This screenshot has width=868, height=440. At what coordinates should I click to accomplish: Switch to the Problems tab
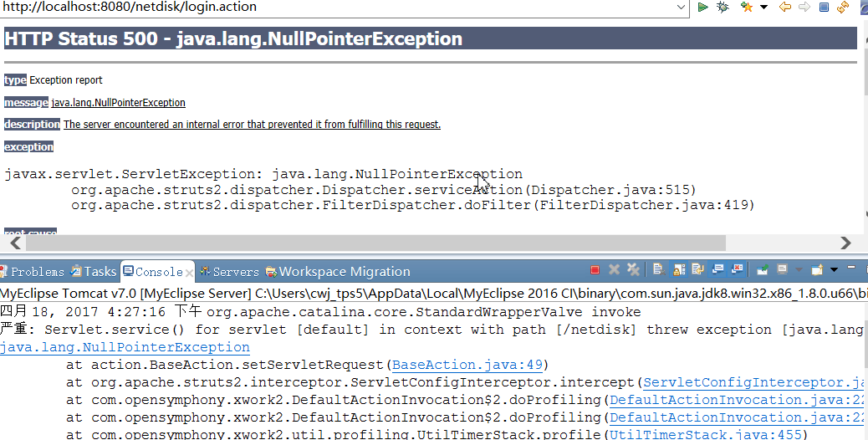33,272
